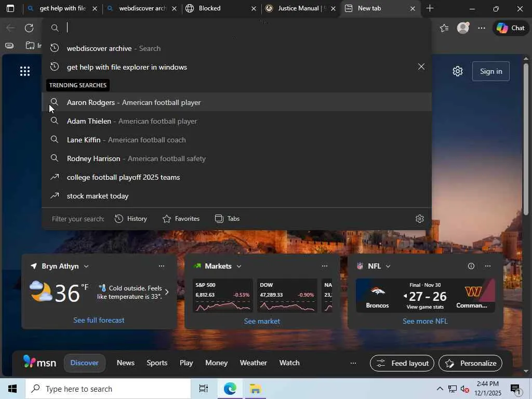Open the browser profile avatar

point(463,28)
